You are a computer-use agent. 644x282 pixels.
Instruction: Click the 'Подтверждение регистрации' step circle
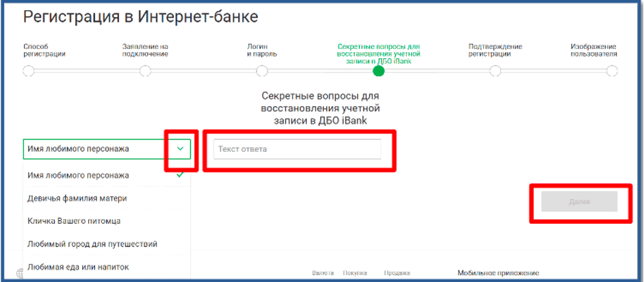[x=495, y=71]
